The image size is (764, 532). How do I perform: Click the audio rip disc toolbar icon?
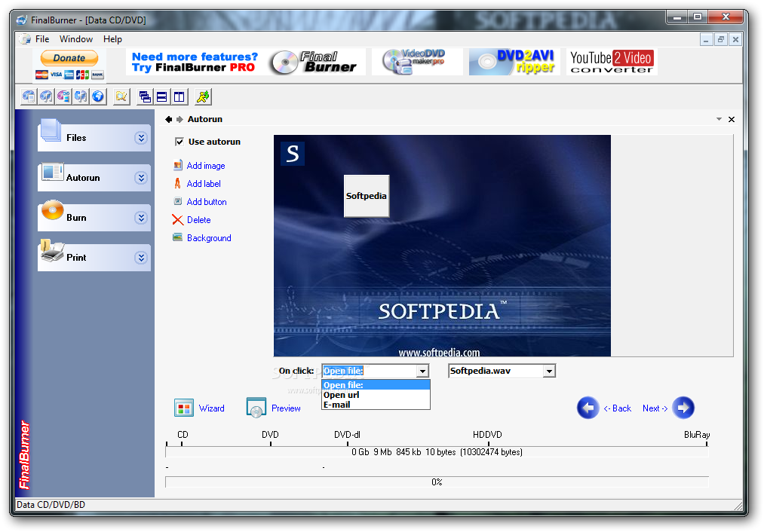pos(81,96)
